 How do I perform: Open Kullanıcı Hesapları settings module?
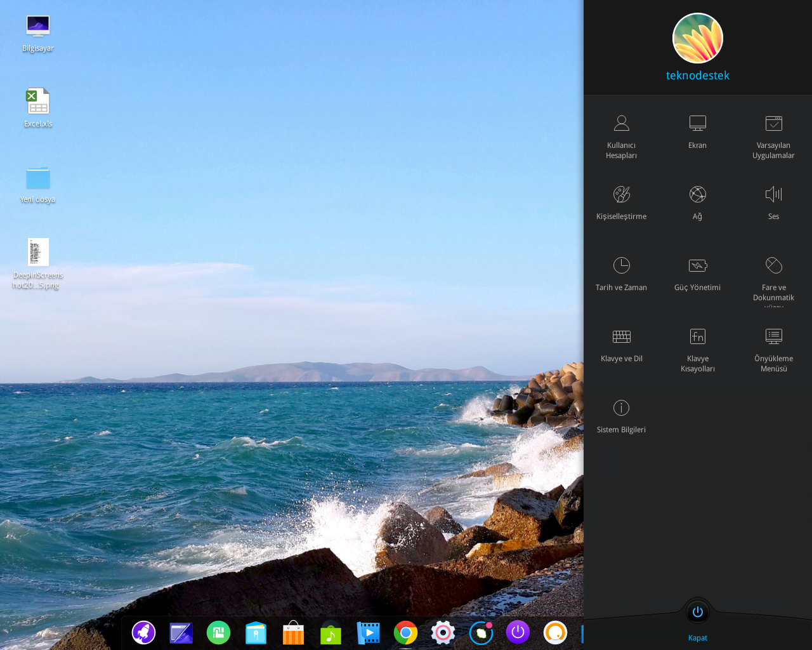622,135
